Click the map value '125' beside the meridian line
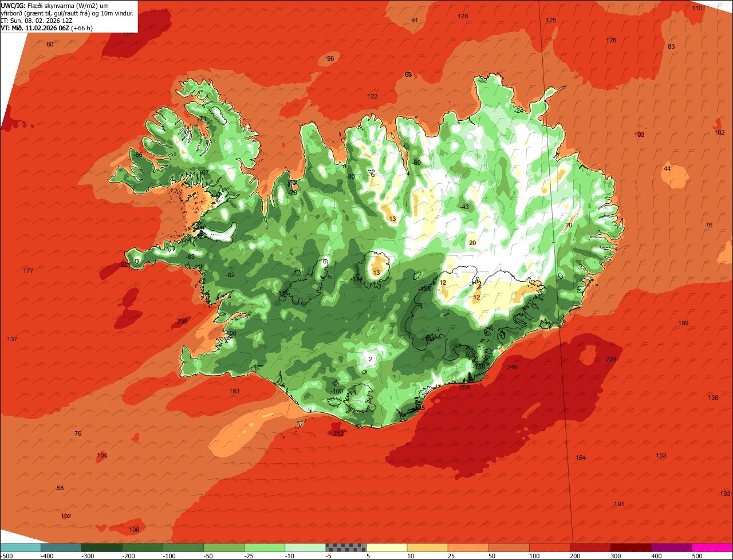 (x=551, y=21)
